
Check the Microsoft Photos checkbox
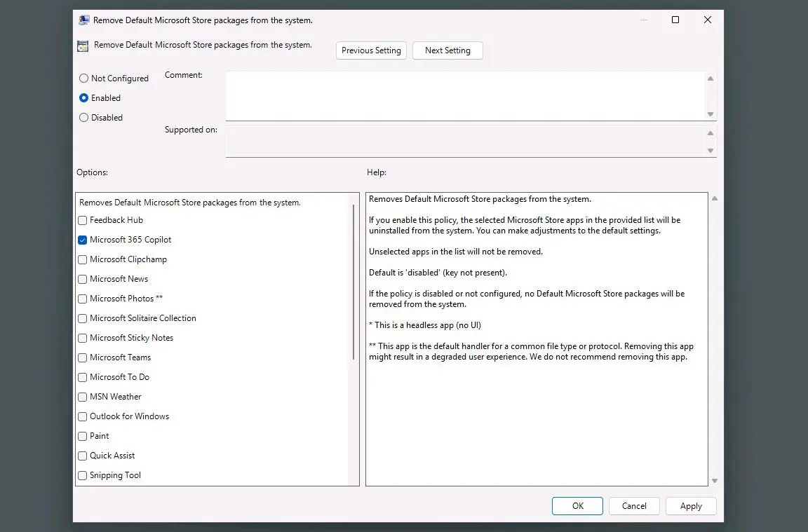pyautogui.click(x=83, y=299)
